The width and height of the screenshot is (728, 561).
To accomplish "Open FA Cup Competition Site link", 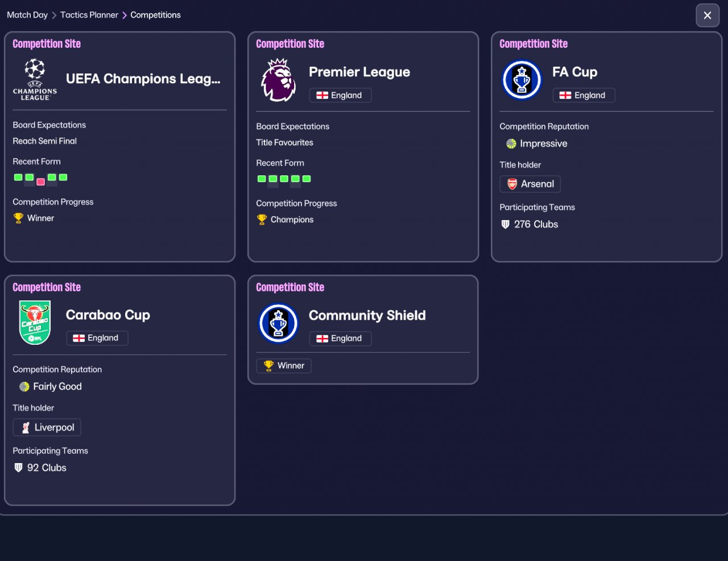I will tap(533, 44).
